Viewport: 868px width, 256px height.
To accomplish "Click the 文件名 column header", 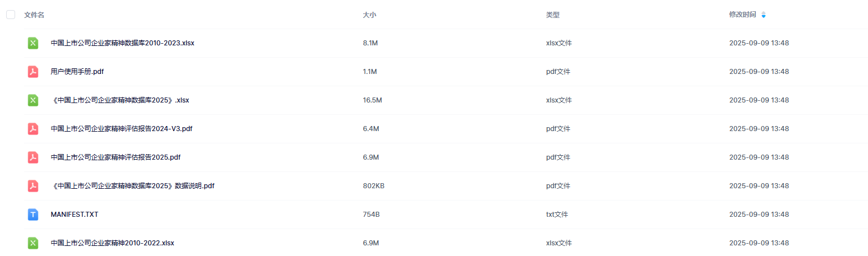I will click(x=34, y=15).
